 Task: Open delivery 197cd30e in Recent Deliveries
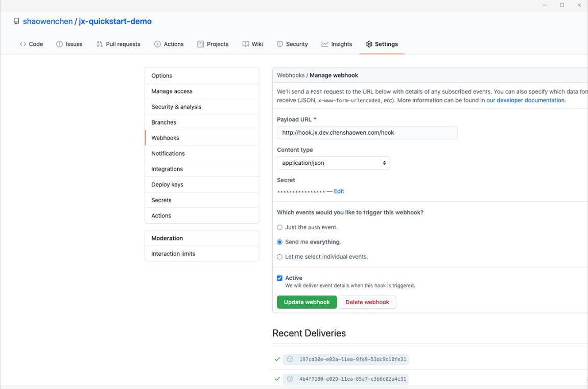coord(352,359)
